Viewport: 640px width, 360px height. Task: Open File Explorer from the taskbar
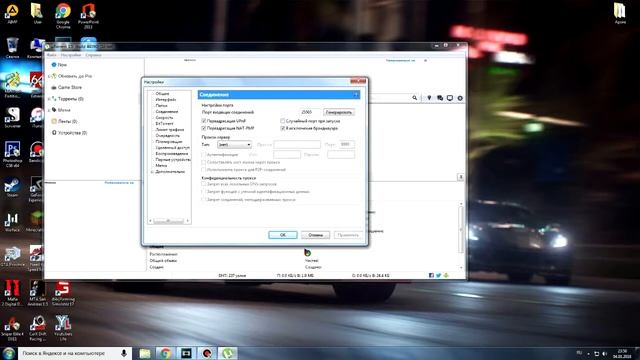pyautogui.click(x=144, y=353)
